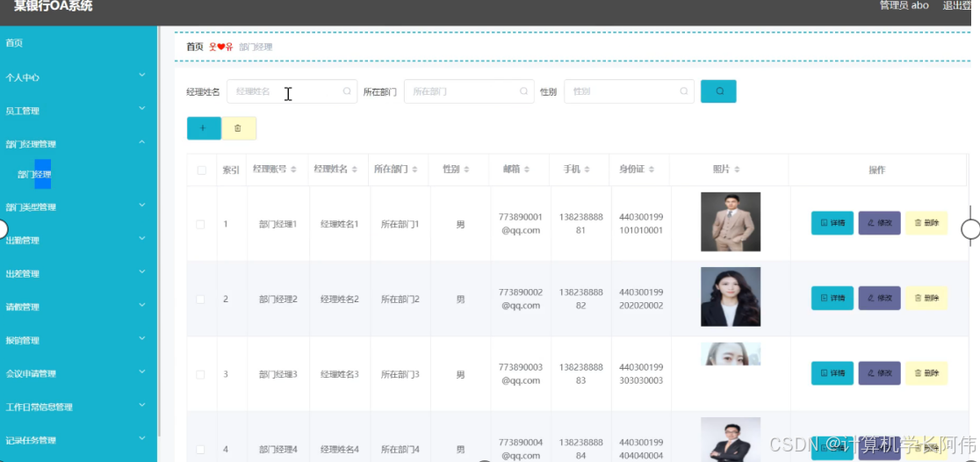The height and width of the screenshot is (462, 980).
Task: Sort by 经理账号 column arrows
Action: [294, 170]
